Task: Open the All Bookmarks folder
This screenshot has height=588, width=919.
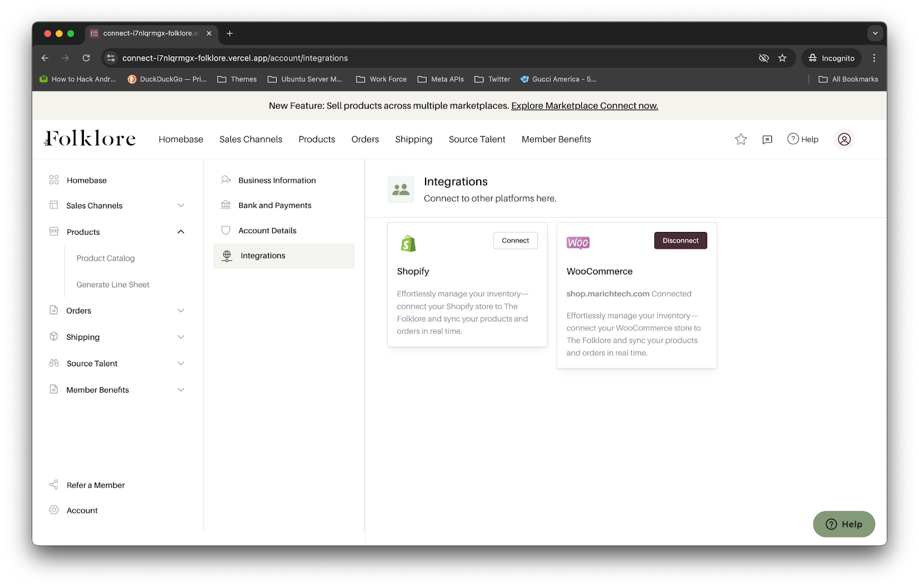Action: click(848, 79)
